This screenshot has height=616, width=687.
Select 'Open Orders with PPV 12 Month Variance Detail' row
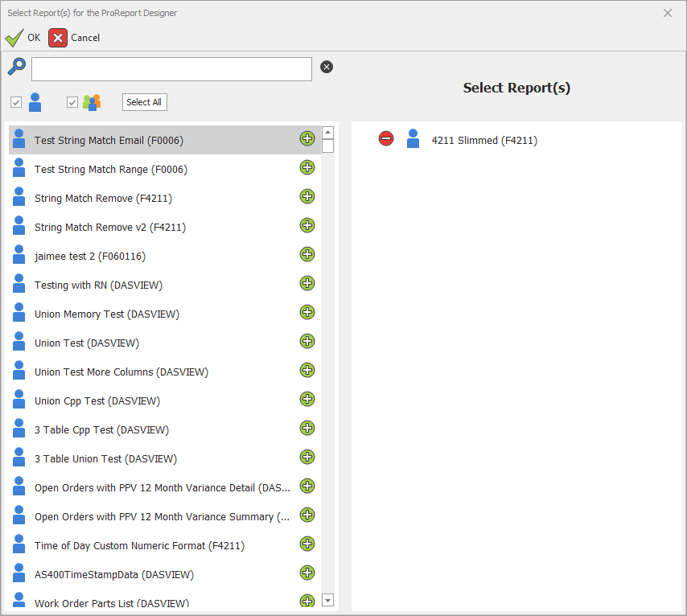[x=165, y=487]
